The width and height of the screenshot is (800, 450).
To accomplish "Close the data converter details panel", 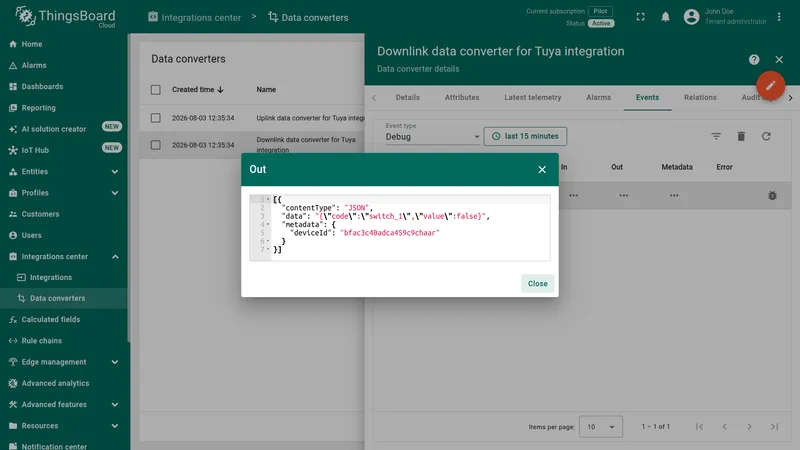I will point(779,60).
